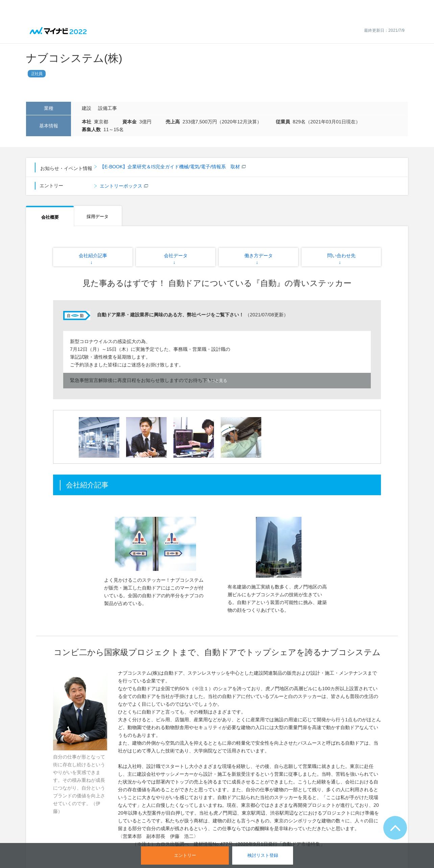Click the high-rise building photo
Image resolution: width=434 pixels, height=868 pixels.
(x=279, y=547)
